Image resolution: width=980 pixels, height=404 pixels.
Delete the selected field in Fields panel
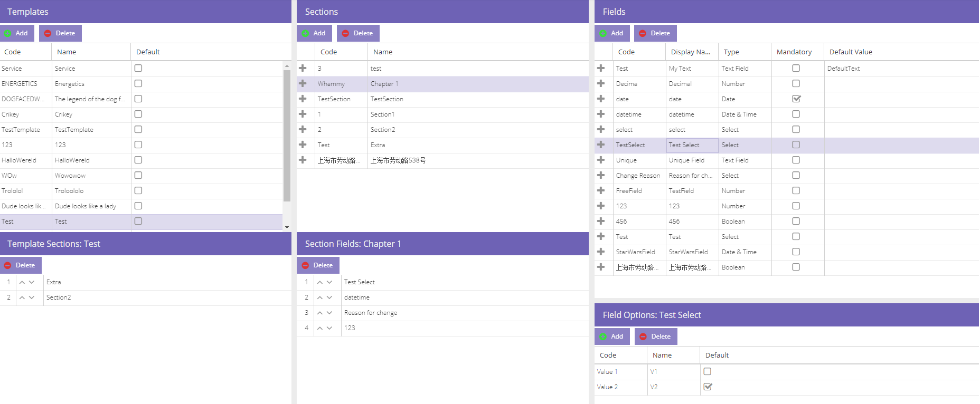(655, 33)
